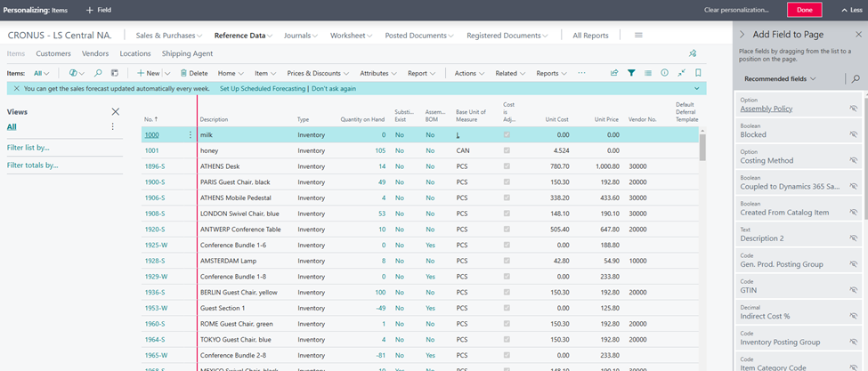Click the search magnifier next to Items
The image size is (868, 371).
pyautogui.click(x=99, y=73)
